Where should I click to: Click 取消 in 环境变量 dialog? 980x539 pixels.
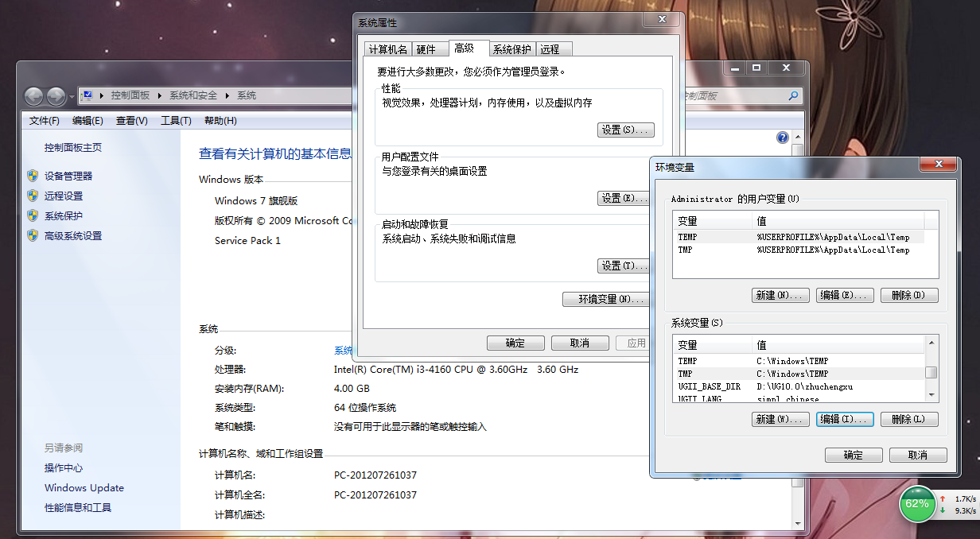(x=918, y=456)
